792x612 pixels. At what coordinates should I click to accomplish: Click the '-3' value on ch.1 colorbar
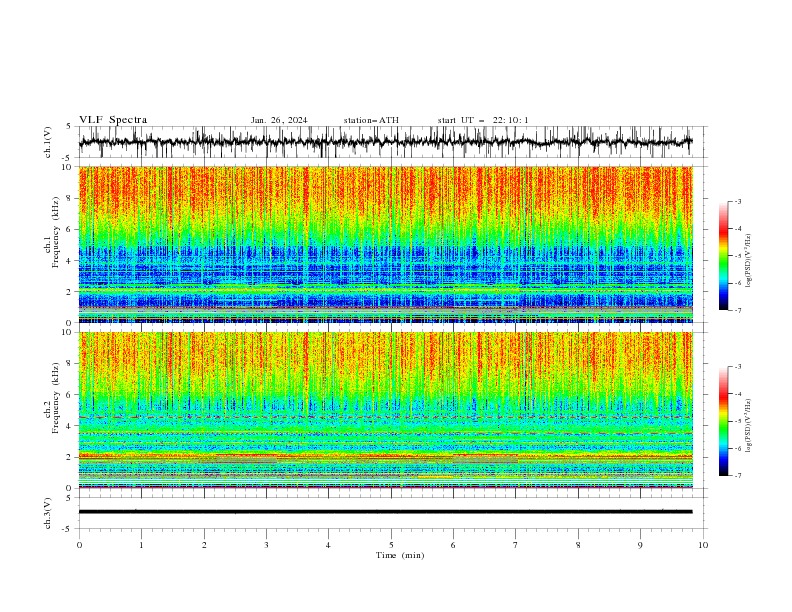click(x=737, y=201)
